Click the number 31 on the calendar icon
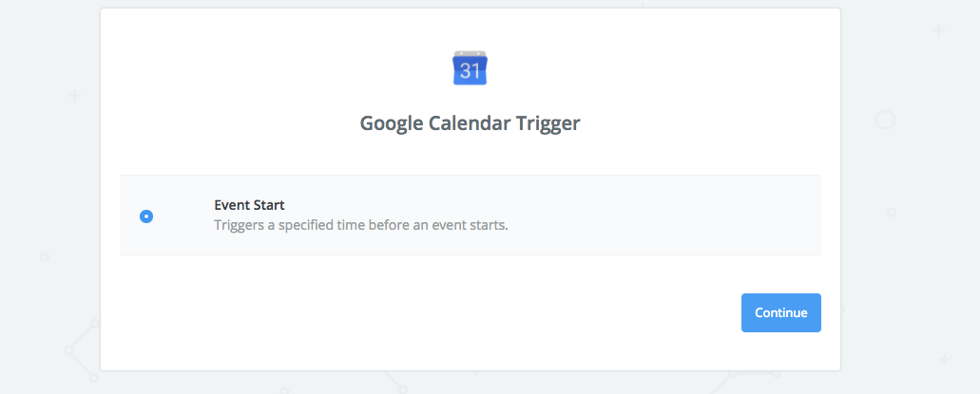Screen dimensions: 980x394 pos(470,71)
